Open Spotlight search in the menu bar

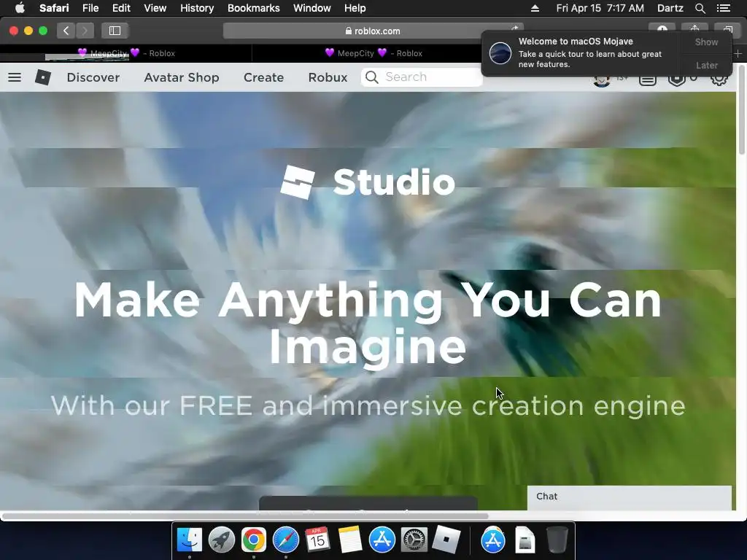(700, 8)
